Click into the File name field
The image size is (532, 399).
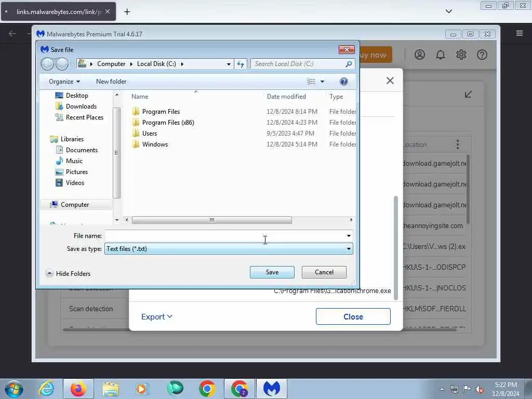[x=224, y=235]
